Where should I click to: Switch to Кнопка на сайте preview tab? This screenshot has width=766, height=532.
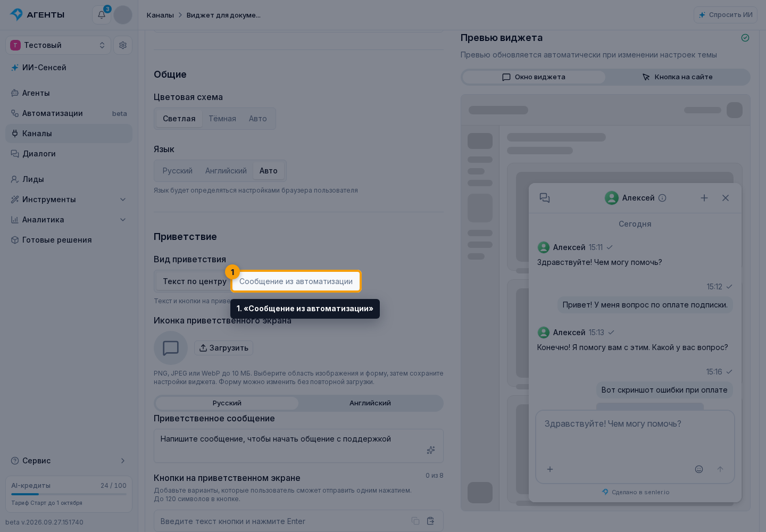677,77
